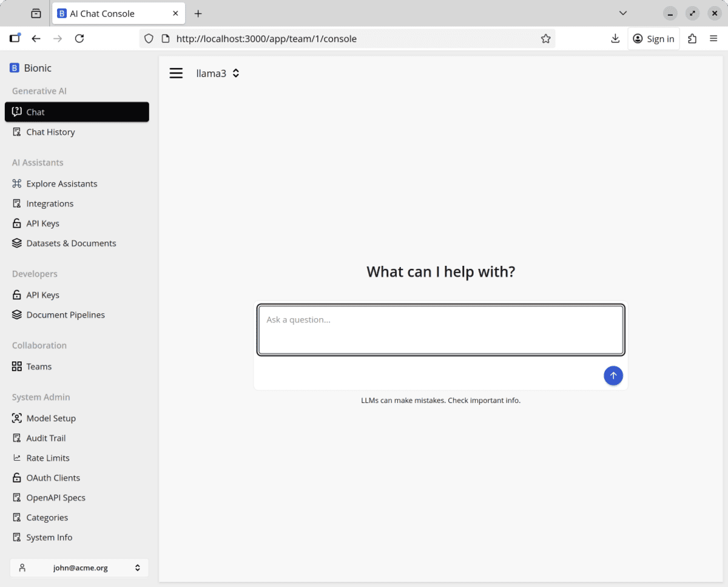Open Document Pipelines under Developers
Viewport: 728px width, 587px height.
[x=66, y=314]
